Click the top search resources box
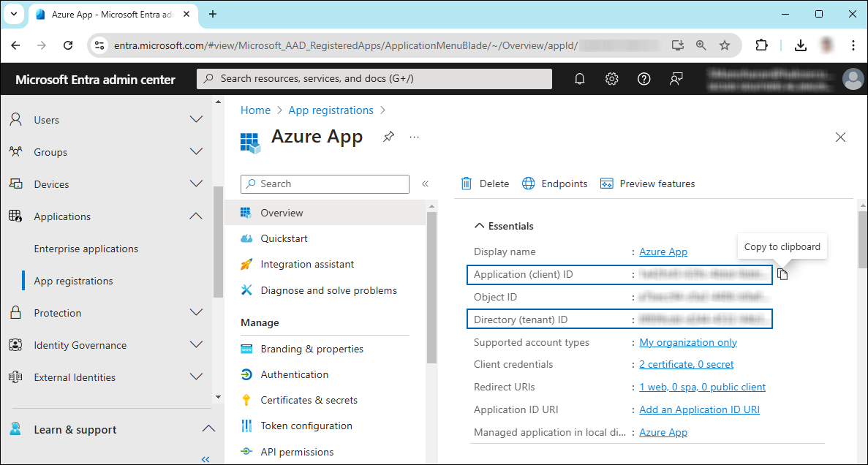This screenshot has width=868, height=465. tap(374, 79)
